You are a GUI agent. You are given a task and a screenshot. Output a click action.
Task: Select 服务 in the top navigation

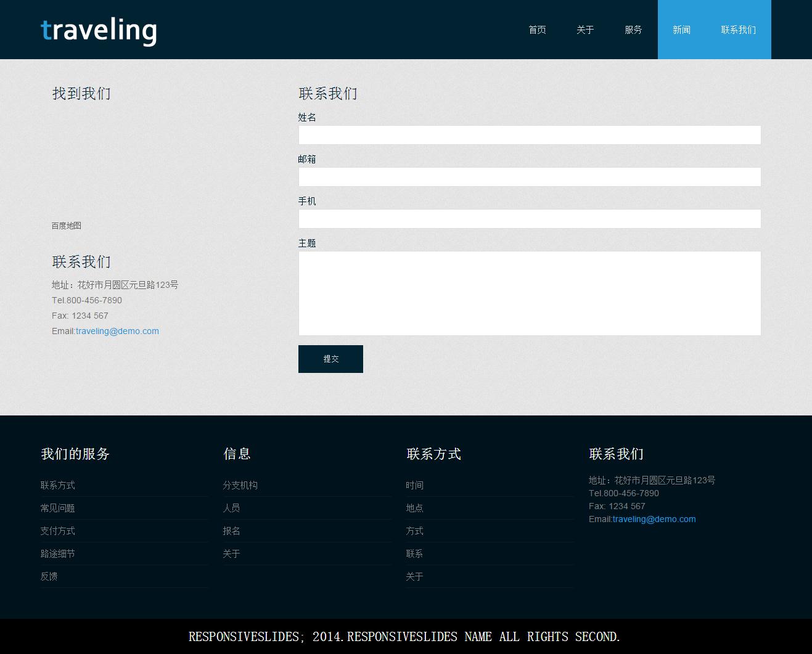click(633, 30)
